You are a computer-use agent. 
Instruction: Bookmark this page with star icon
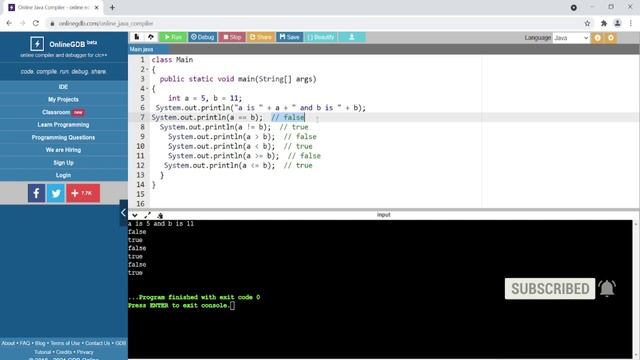click(x=587, y=24)
